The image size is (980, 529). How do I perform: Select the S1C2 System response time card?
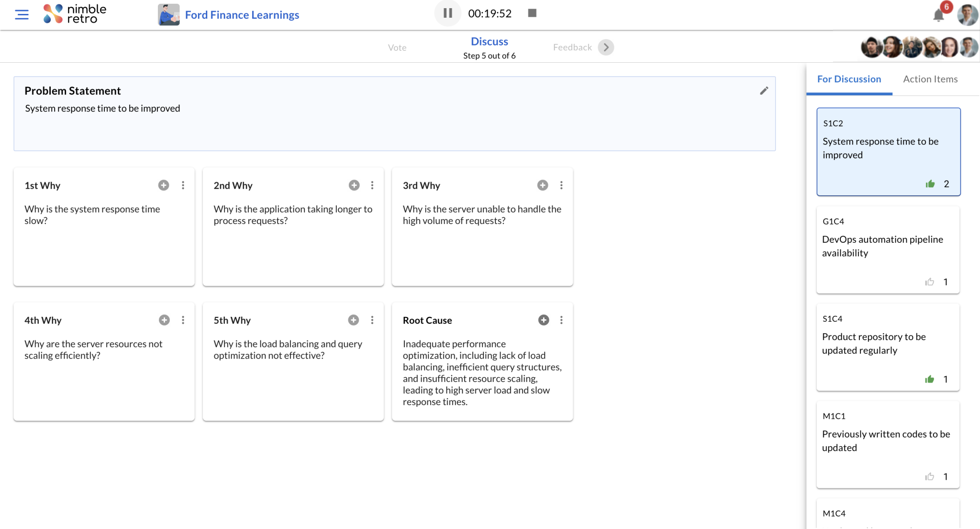pos(889,151)
